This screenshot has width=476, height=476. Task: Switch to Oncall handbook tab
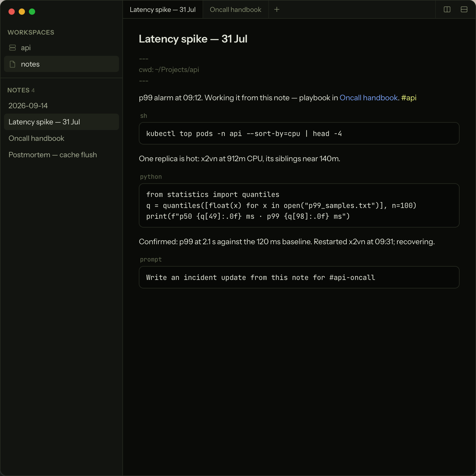(235, 9)
